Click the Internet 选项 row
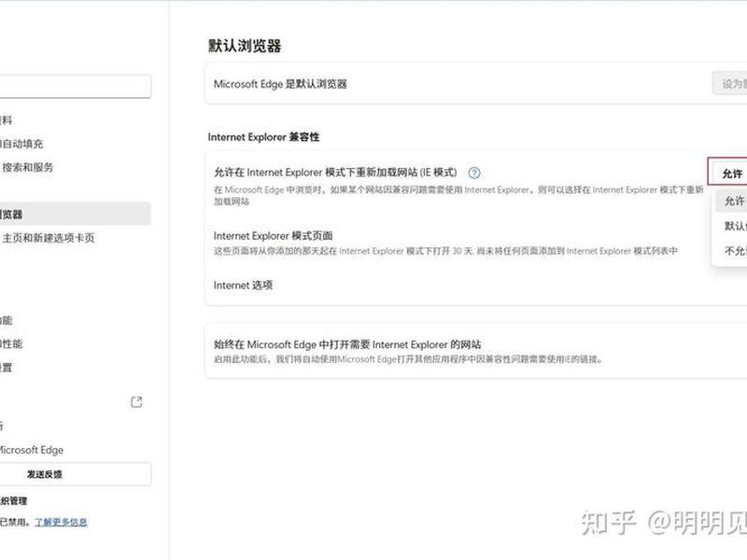 (476, 286)
